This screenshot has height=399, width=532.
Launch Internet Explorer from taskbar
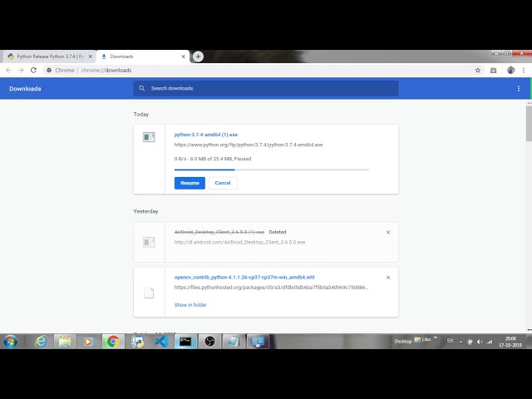pos(41,342)
